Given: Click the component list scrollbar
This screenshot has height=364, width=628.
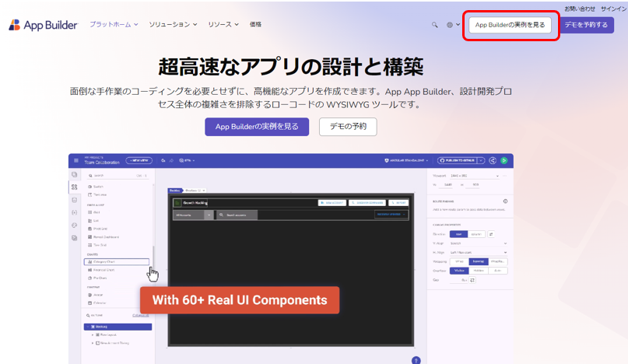Looking at the screenshot, I should point(153,257).
